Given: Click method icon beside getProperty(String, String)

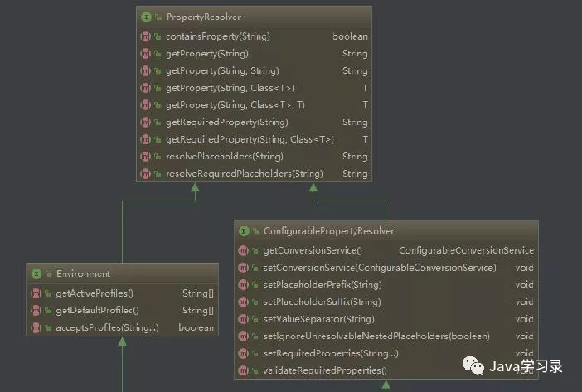Looking at the screenshot, I should [145, 70].
